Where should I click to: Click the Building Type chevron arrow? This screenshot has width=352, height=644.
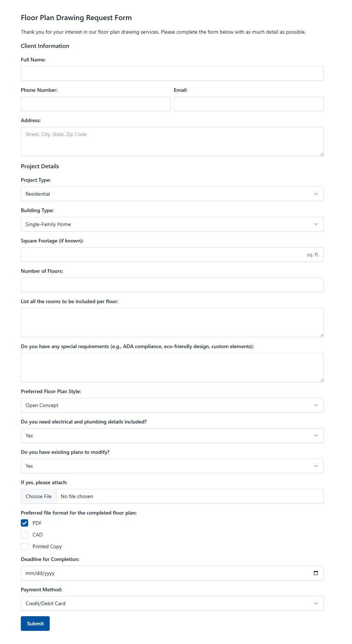click(x=316, y=224)
